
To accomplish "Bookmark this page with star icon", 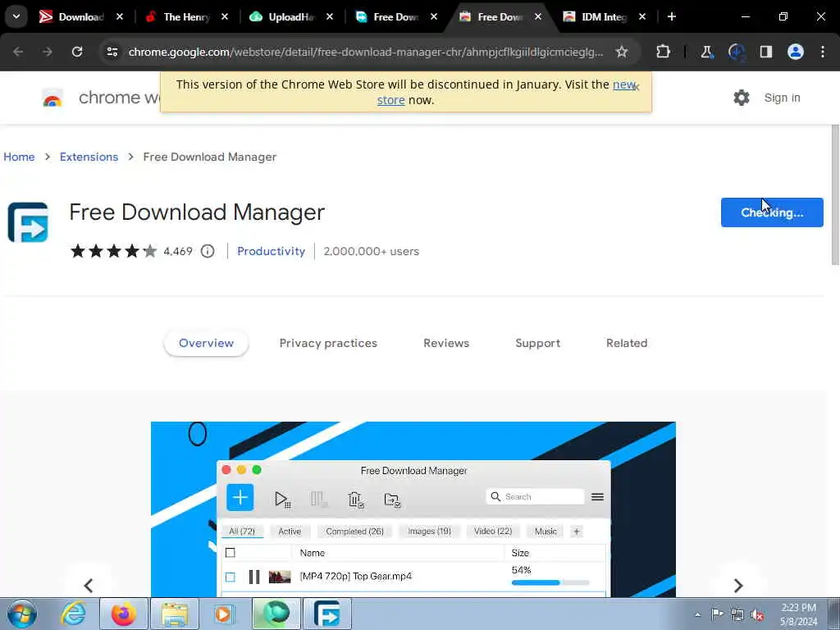I will pyautogui.click(x=622, y=52).
